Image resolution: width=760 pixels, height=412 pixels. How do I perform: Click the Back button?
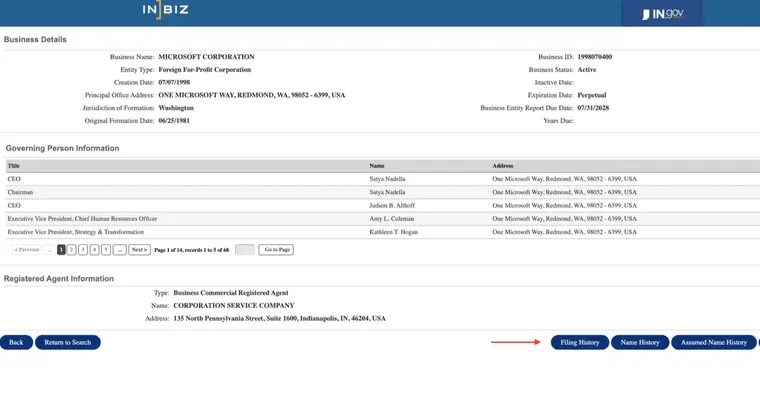(x=16, y=342)
